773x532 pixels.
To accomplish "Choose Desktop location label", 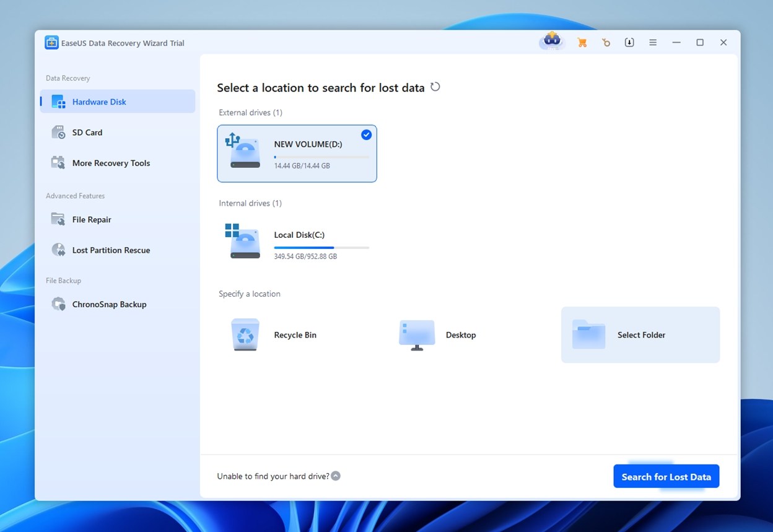I will pyautogui.click(x=461, y=335).
